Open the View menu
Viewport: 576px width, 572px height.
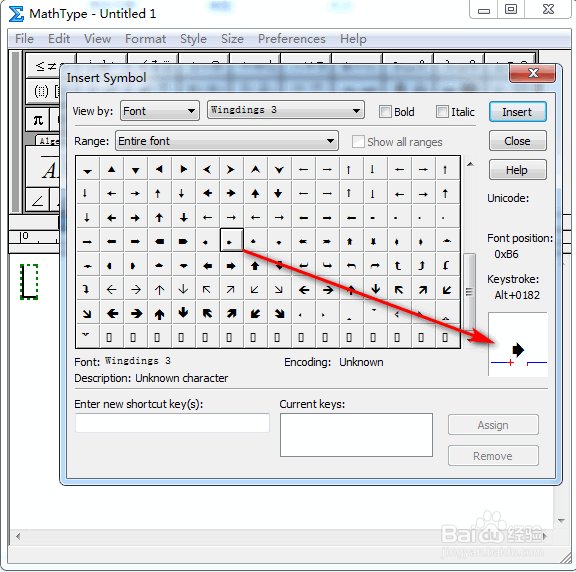[x=97, y=39]
